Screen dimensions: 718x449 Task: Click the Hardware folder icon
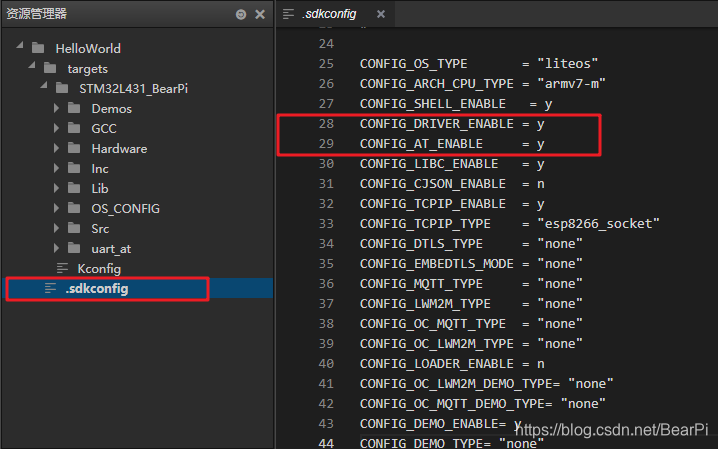coord(74,148)
